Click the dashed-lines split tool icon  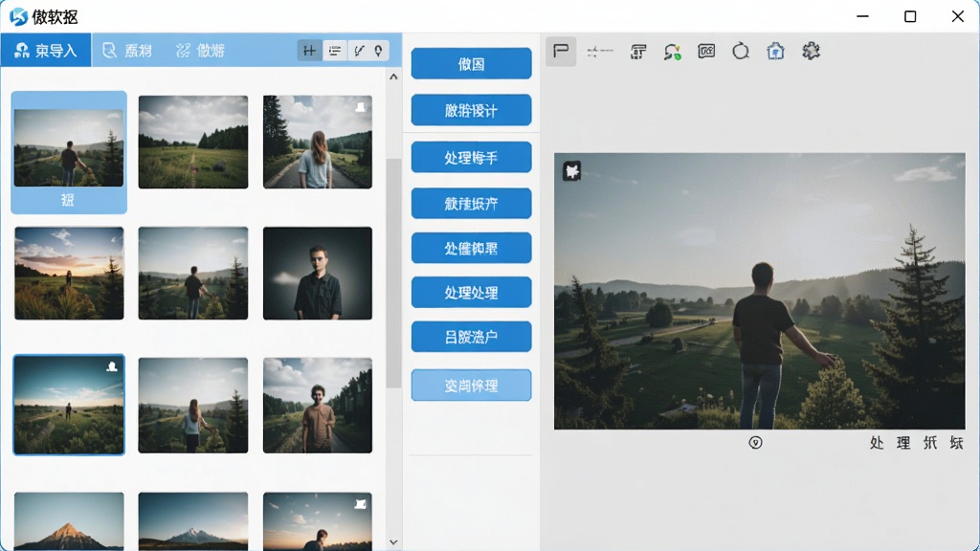click(600, 52)
